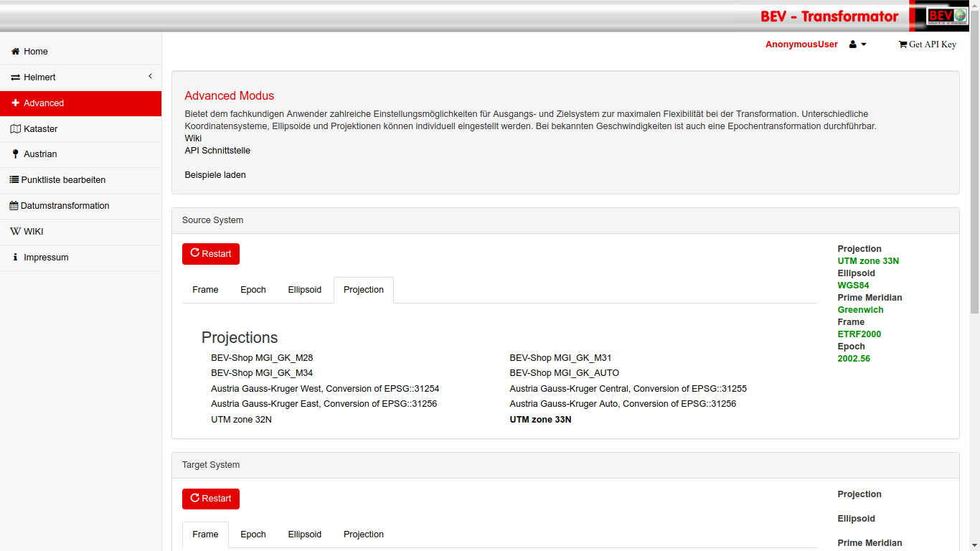Click the Impressum info icon
980x551 pixels.
15,257
